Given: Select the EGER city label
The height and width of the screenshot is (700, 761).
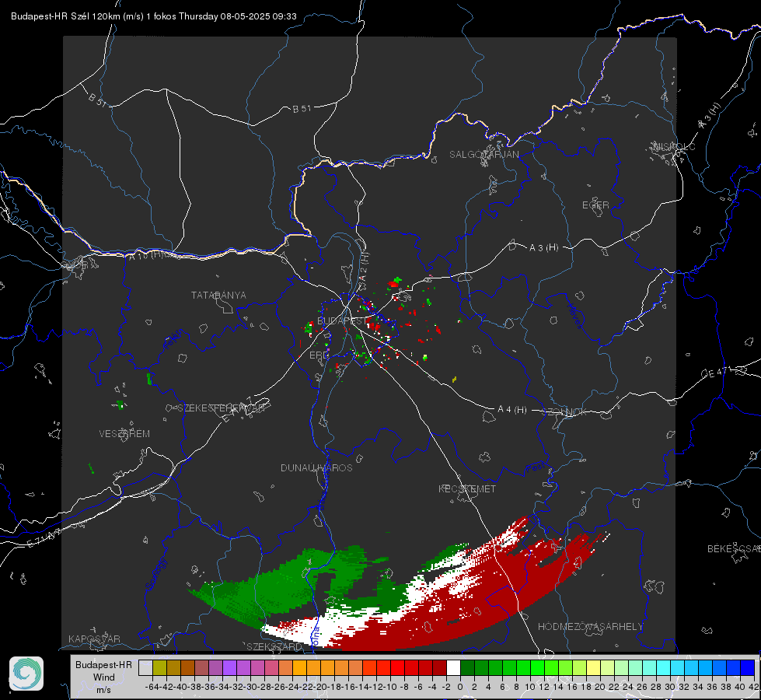Looking at the screenshot, I should (595, 205).
